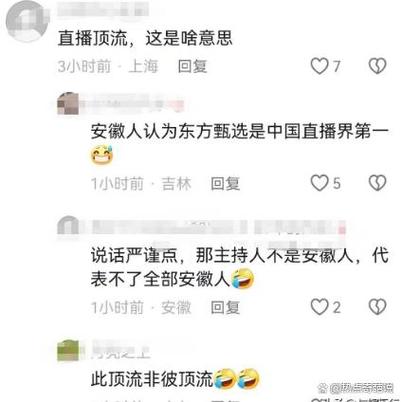Open the blurred username above 东方甄选 comment

tap(132, 103)
